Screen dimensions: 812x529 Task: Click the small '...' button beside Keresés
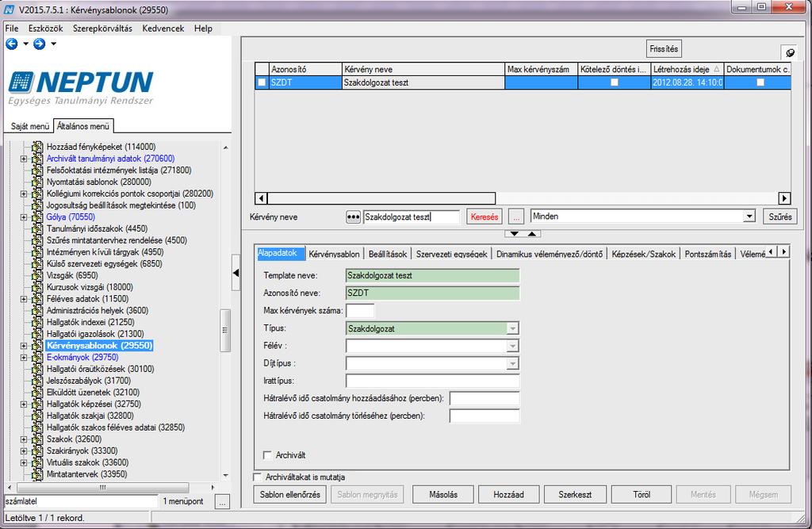(x=515, y=217)
